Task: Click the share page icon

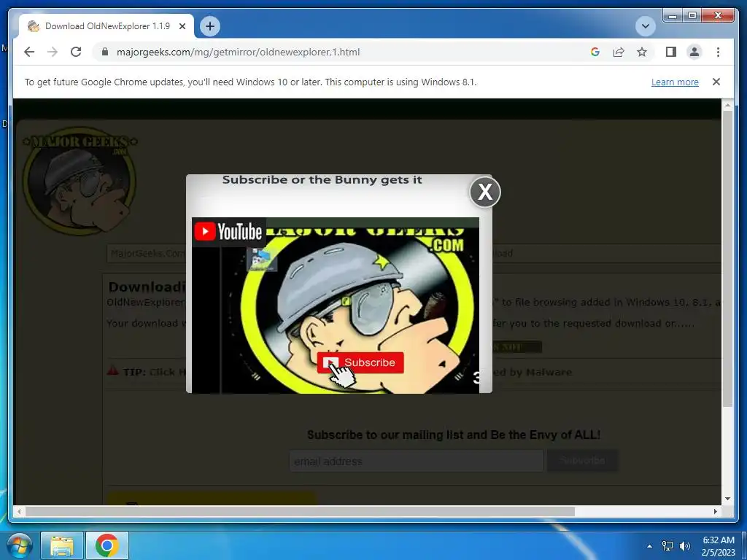Action: pyautogui.click(x=619, y=52)
